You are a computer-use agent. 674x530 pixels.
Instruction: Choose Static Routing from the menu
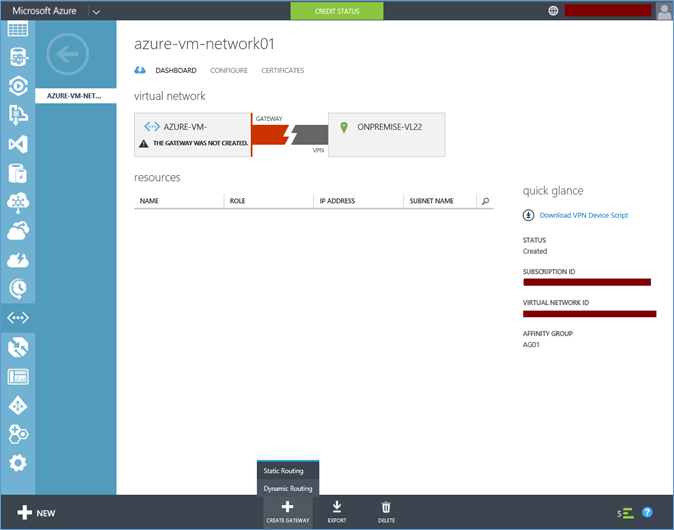[x=288, y=471]
